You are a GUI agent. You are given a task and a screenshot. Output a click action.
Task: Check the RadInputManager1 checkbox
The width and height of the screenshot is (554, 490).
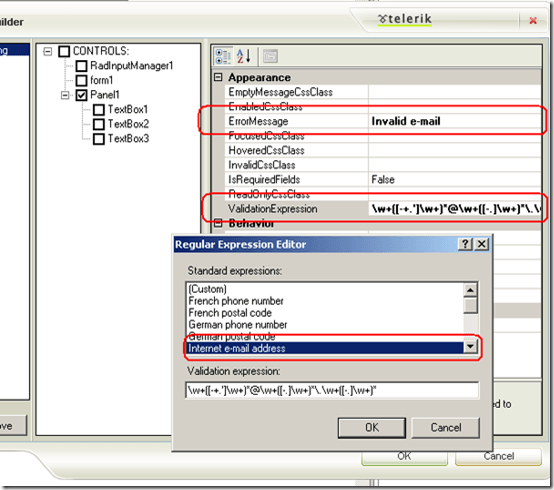coord(82,66)
